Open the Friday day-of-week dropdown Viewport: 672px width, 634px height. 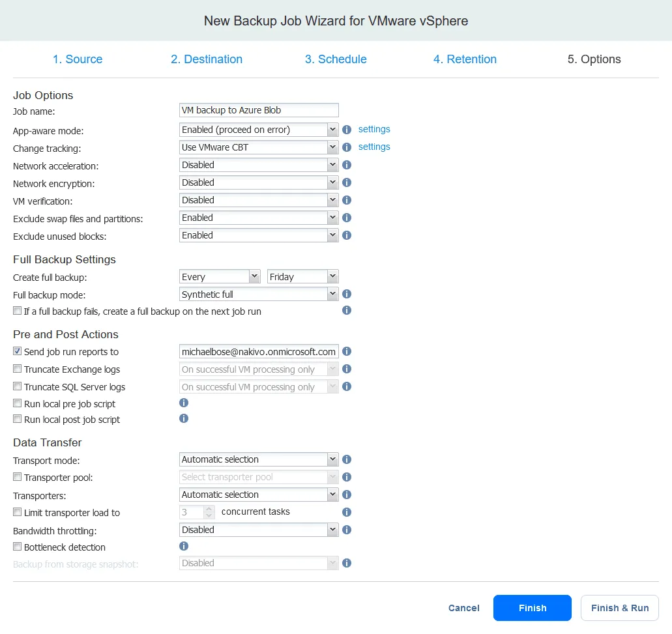(x=302, y=277)
